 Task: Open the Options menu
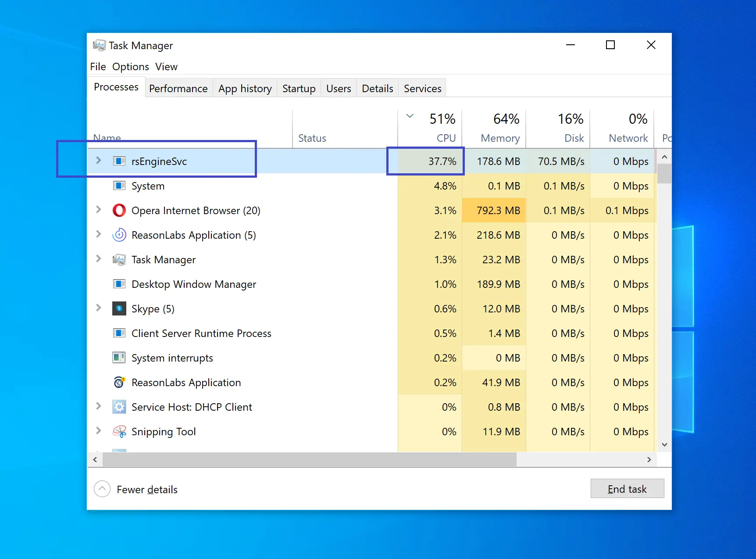pos(130,67)
